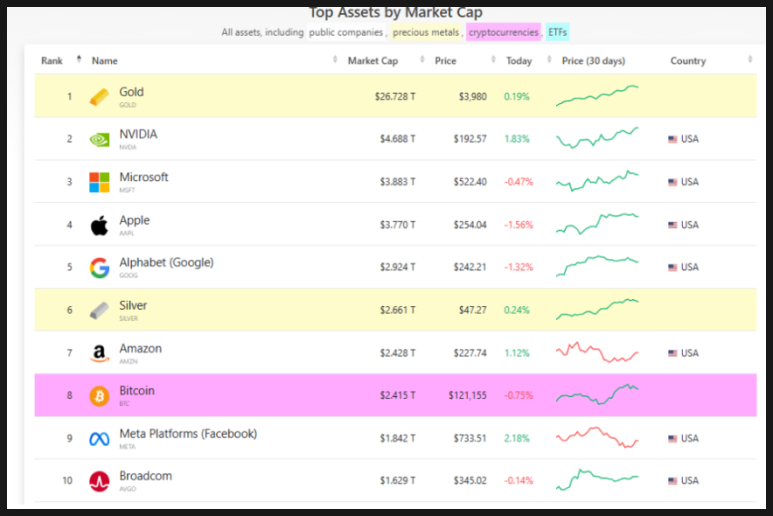Sort the table by Market Cap column

point(370,61)
